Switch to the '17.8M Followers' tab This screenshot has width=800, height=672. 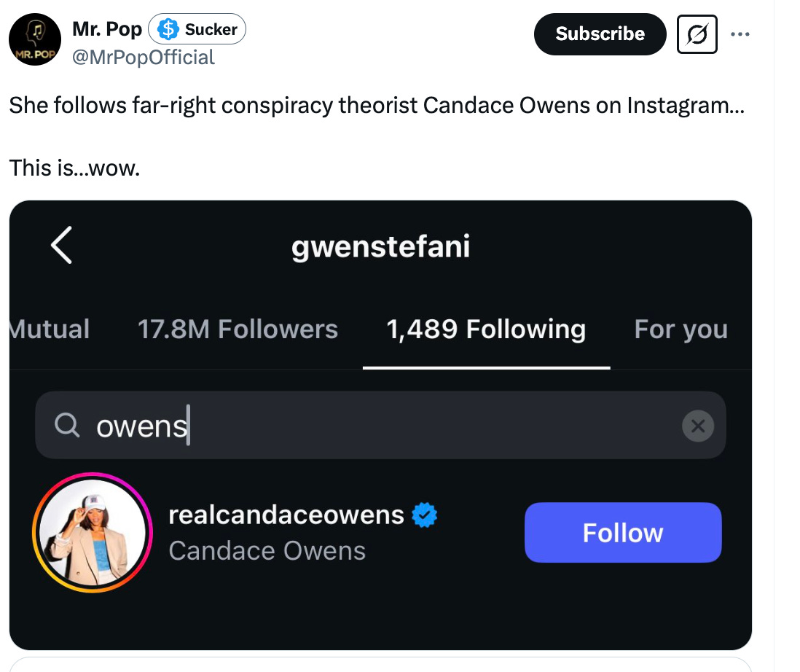pyautogui.click(x=238, y=329)
